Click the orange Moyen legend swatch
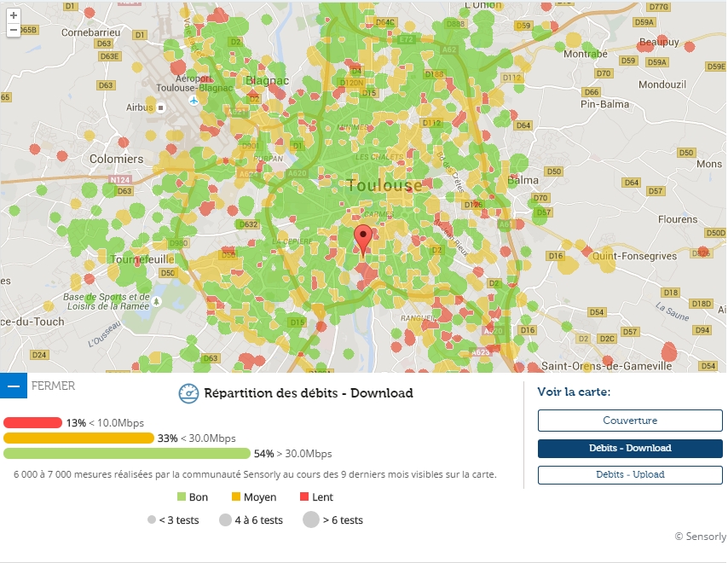Viewport: 728px width, 563px height. tap(236, 497)
